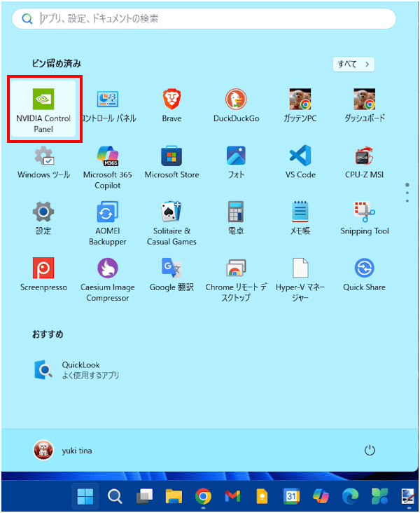The height and width of the screenshot is (513, 420).
Task: Launch Quick Share app
Action: pyautogui.click(x=365, y=275)
